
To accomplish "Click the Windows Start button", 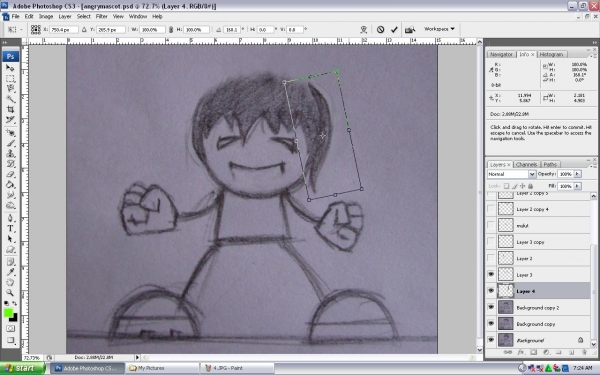I will [x=23, y=368].
